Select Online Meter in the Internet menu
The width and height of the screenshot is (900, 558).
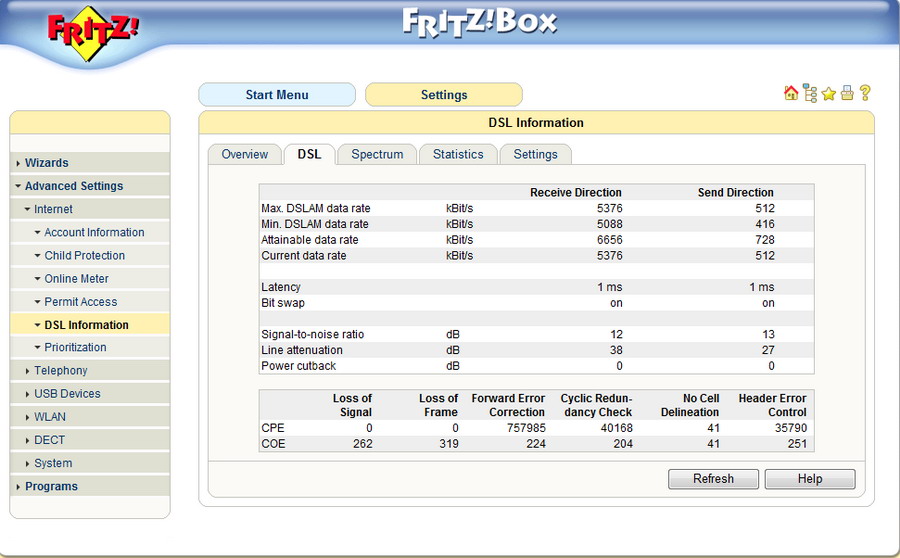[x=76, y=279]
